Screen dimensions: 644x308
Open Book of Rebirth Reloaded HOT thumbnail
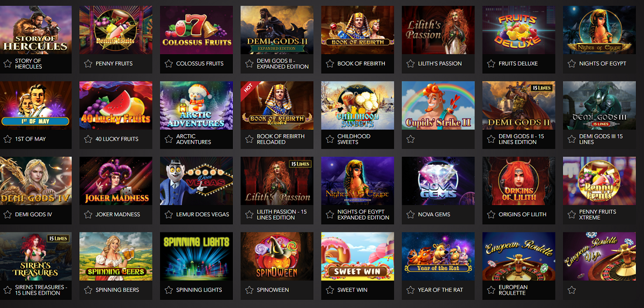[x=277, y=106]
